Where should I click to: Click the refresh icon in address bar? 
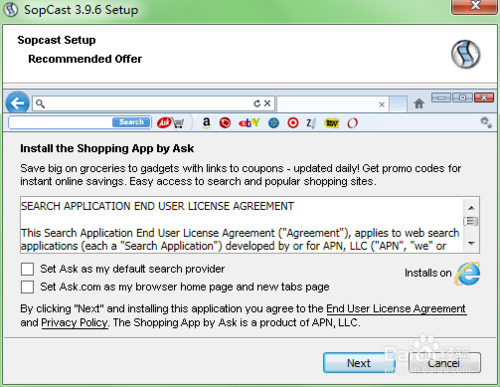coord(257,104)
